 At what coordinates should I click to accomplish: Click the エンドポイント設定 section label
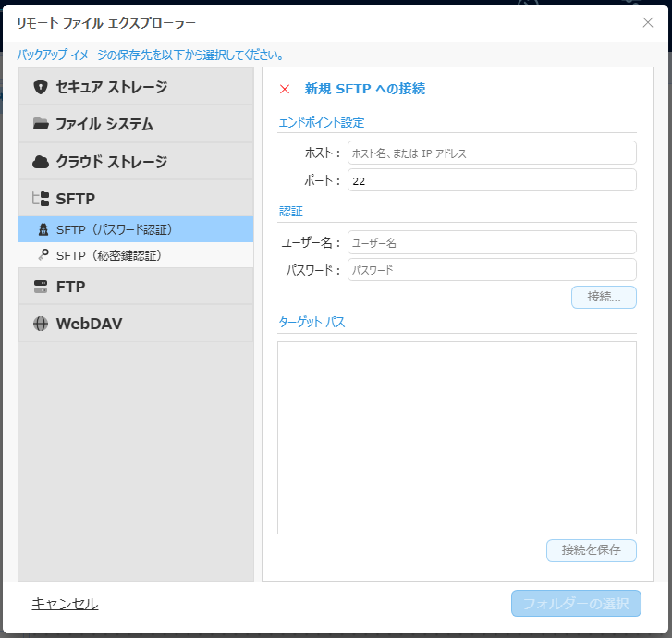pyautogui.click(x=322, y=123)
